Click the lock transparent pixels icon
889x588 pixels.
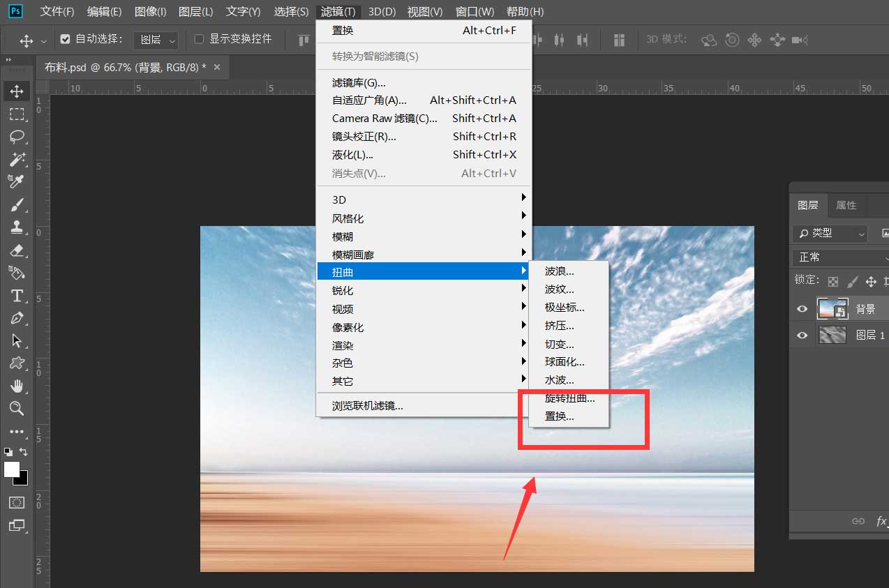pos(833,281)
